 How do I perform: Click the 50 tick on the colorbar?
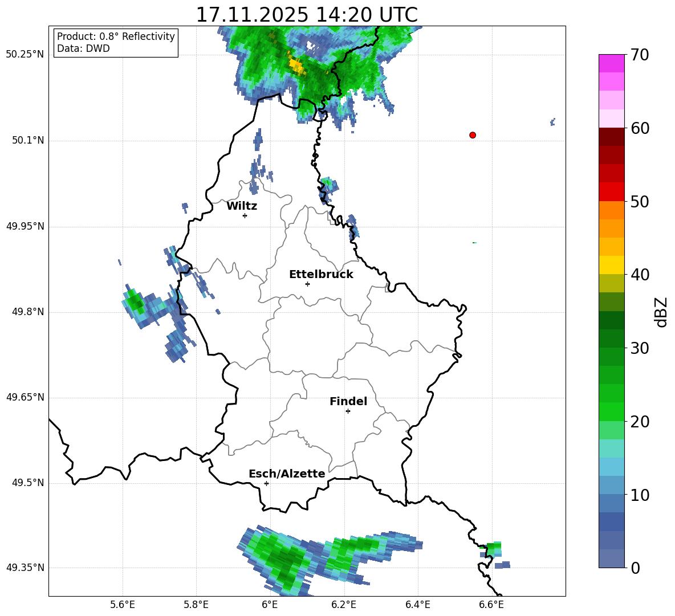pyautogui.click(x=640, y=201)
